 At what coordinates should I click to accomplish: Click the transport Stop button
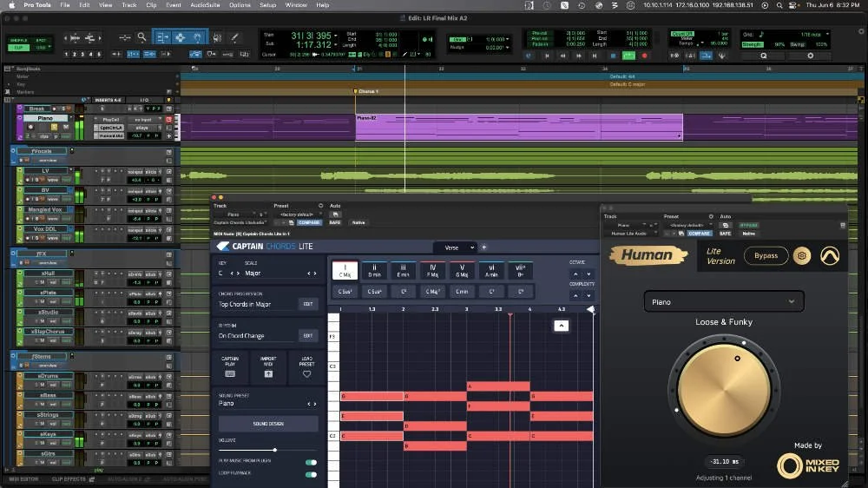613,56
